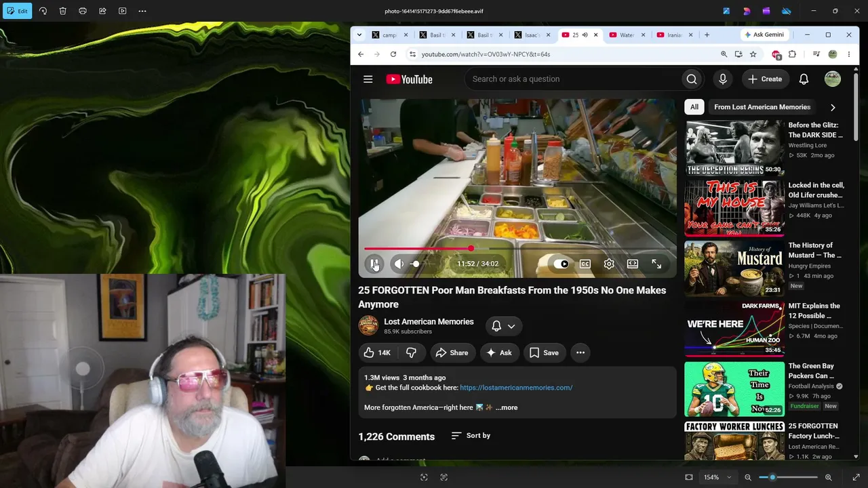868x488 pixels.
Task: Select the From Lost American Memories chip
Action: (x=762, y=107)
